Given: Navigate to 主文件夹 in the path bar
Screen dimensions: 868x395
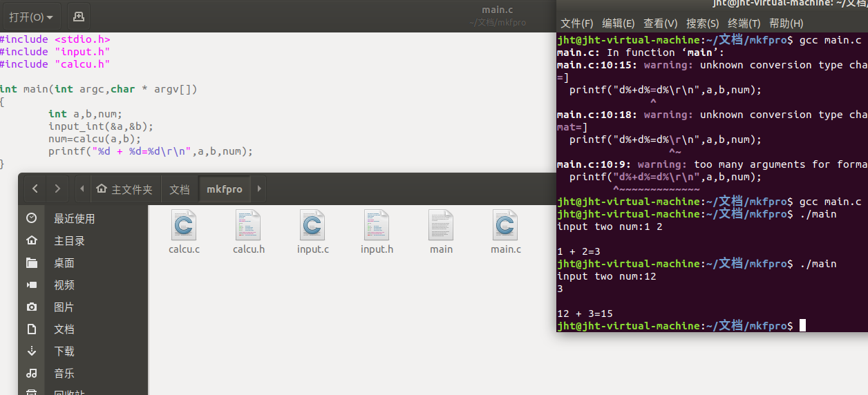Looking at the screenshot, I should coord(124,189).
